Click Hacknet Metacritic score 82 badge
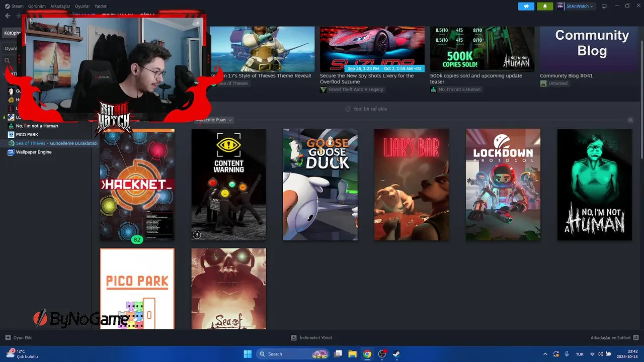 [137, 240]
